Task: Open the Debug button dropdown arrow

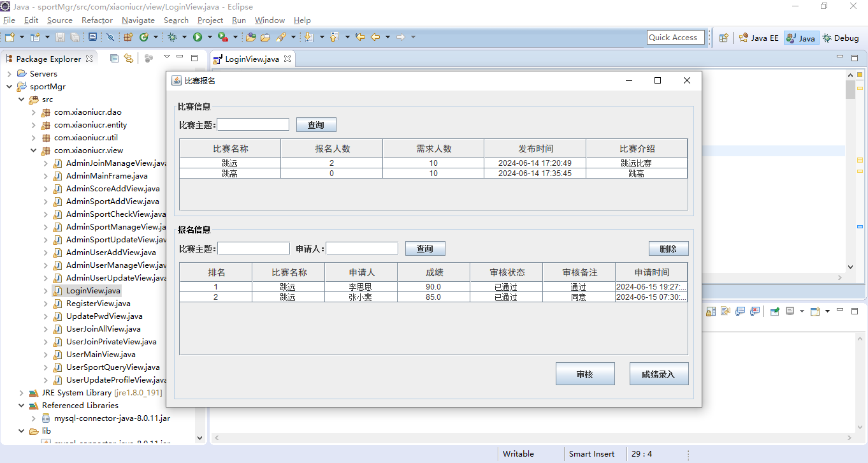Action: pyautogui.click(x=184, y=38)
